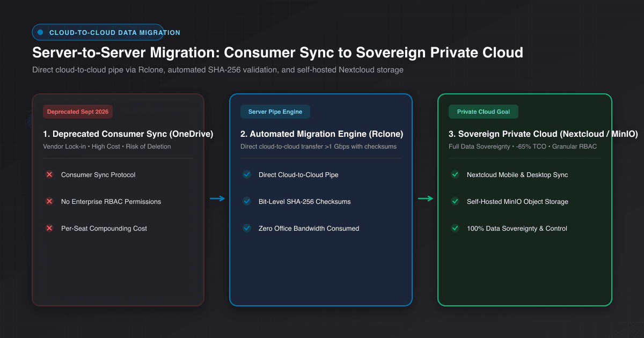Viewport: 644px width, 338px height.
Task: Click the blue check beside Direct Cloud-to-Cloud Pipe
Action: tap(247, 175)
